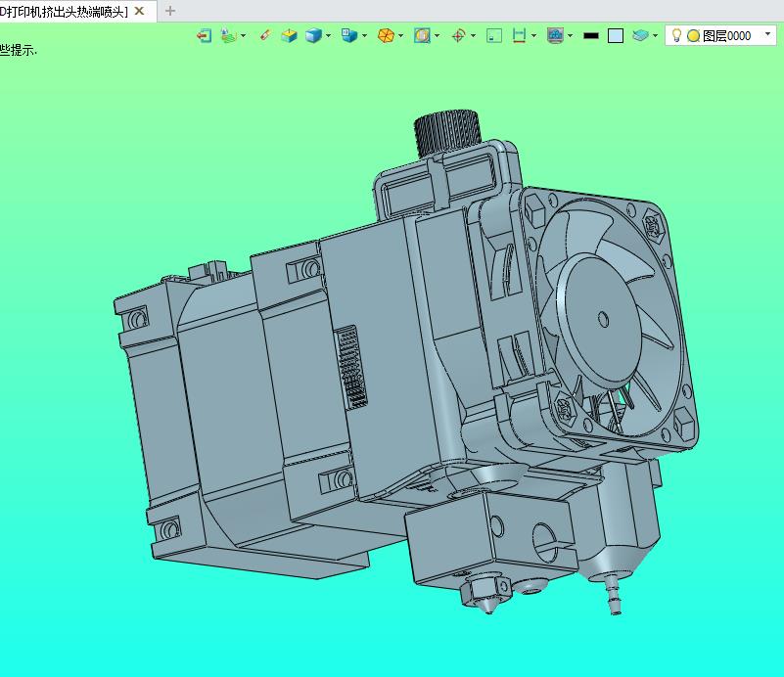The width and height of the screenshot is (784, 677).
Task: Click the black line color swatch
Action: point(591,36)
